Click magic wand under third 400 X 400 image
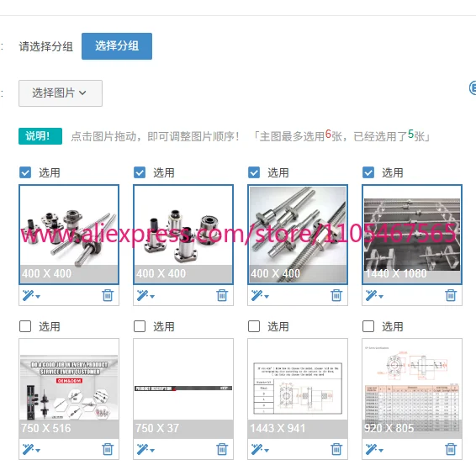 tap(257, 295)
